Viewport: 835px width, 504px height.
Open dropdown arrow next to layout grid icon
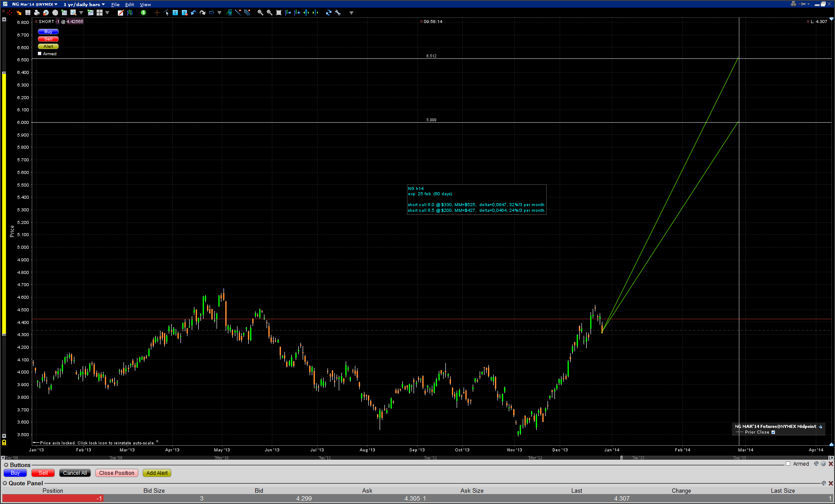click(x=107, y=13)
